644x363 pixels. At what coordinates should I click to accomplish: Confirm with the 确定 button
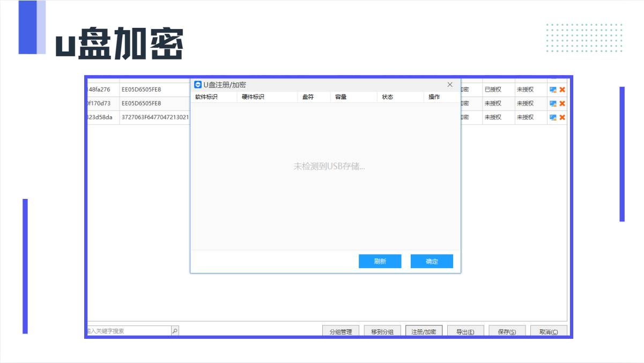tap(432, 261)
